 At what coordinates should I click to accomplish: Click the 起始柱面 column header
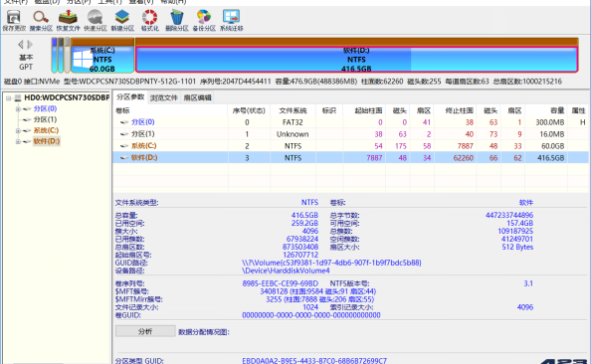(364, 110)
